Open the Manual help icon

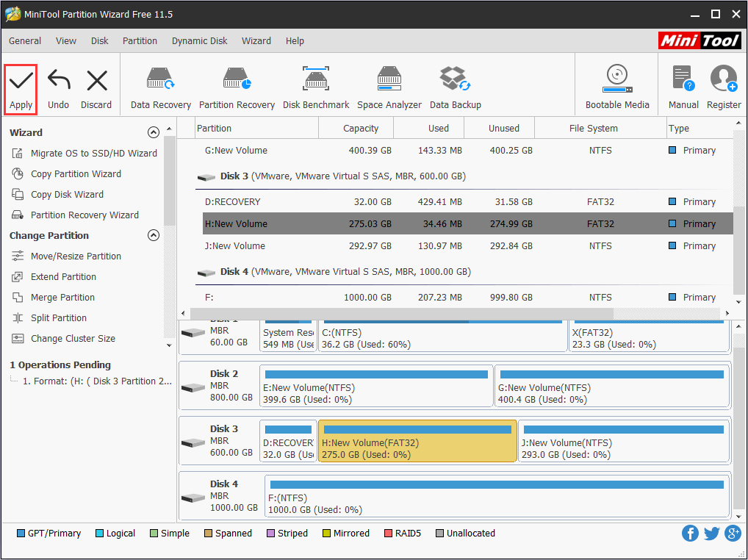683,87
